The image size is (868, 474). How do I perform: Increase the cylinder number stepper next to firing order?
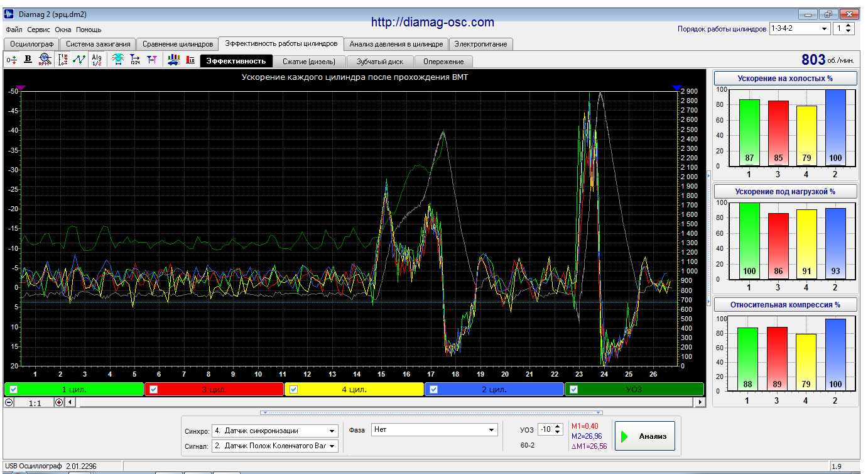pos(849,26)
